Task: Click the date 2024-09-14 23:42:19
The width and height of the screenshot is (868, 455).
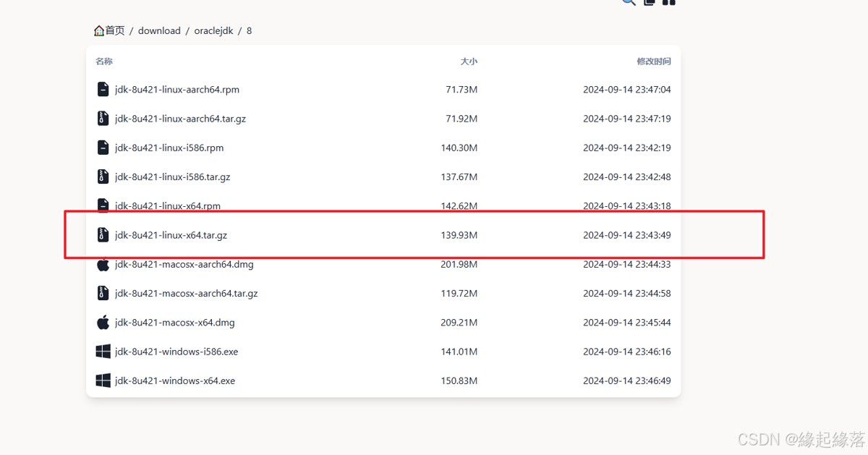Action: (627, 148)
